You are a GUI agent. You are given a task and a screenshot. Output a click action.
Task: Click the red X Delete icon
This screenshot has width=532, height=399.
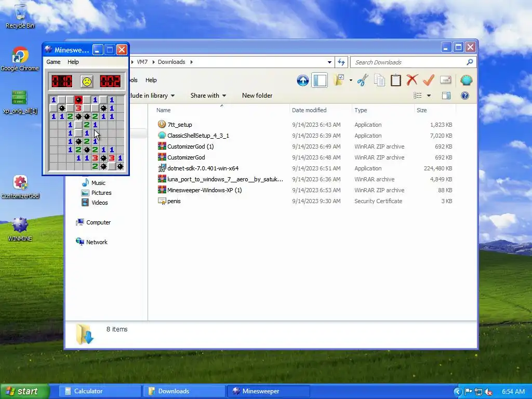[x=412, y=80]
